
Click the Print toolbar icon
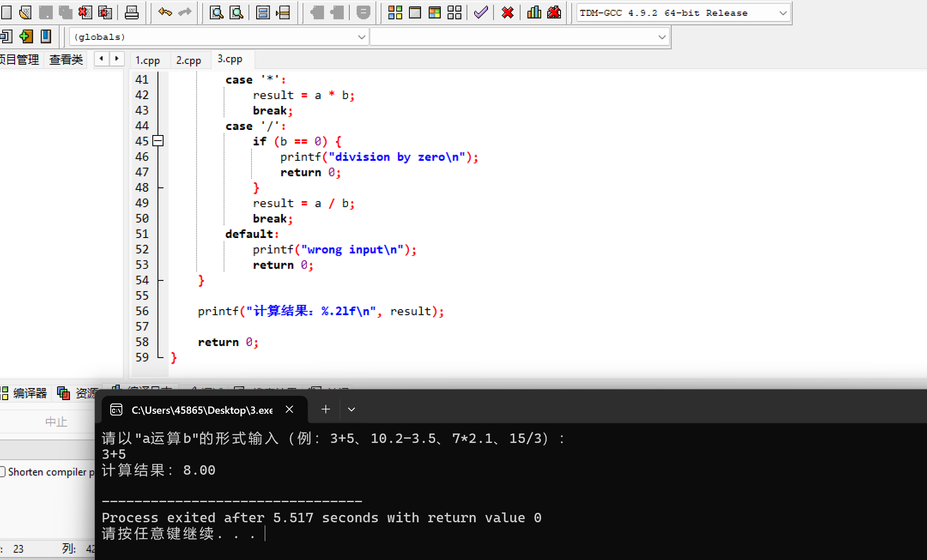coord(131,12)
